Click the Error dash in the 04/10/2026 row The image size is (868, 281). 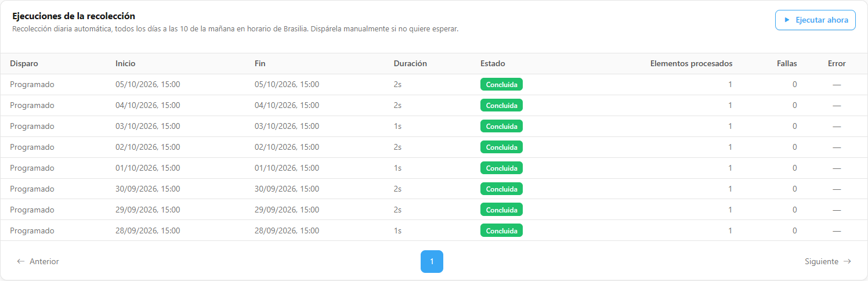coord(837,105)
